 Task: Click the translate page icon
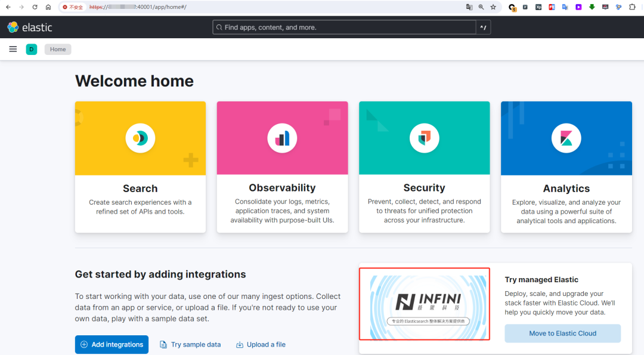click(469, 7)
